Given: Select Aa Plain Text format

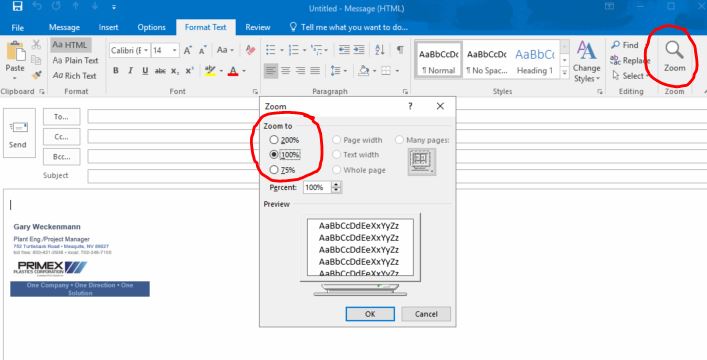Looking at the screenshot, I should [75, 60].
